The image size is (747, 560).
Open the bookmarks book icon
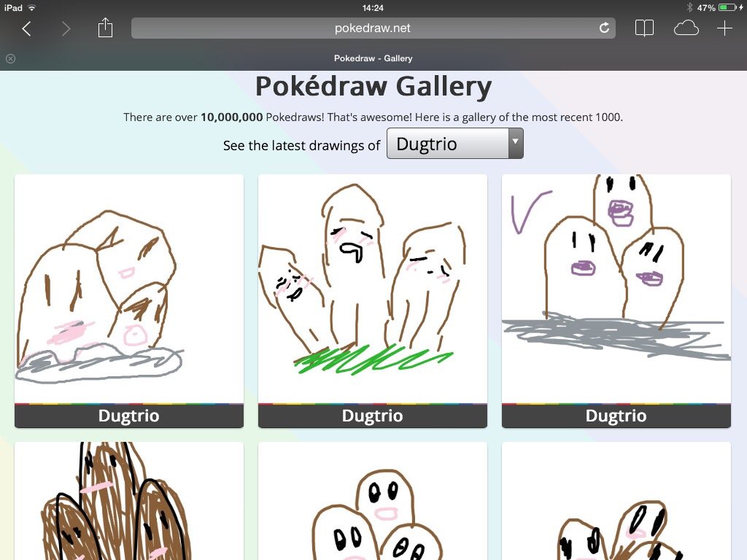tap(644, 28)
